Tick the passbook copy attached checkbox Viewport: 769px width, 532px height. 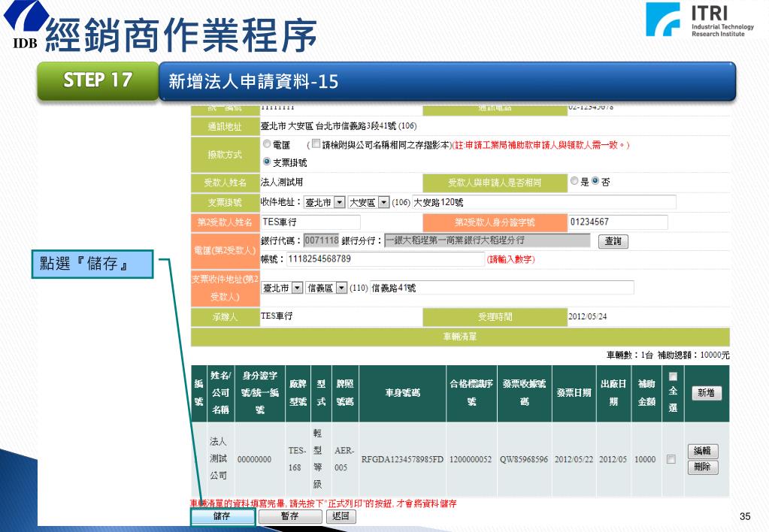point(316,144)
